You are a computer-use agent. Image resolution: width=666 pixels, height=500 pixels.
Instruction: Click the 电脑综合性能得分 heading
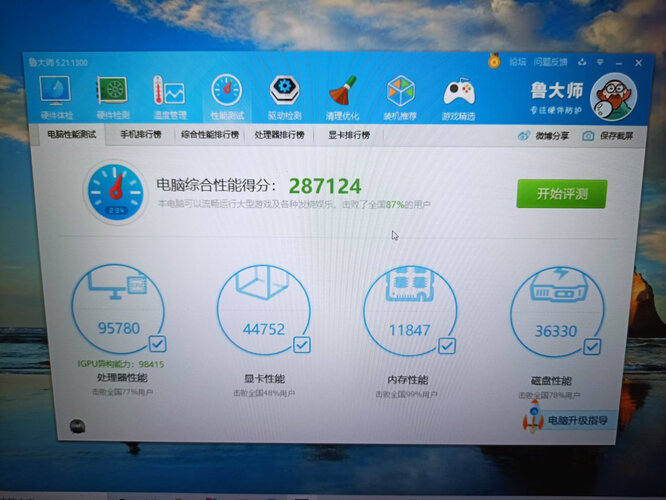216,185
